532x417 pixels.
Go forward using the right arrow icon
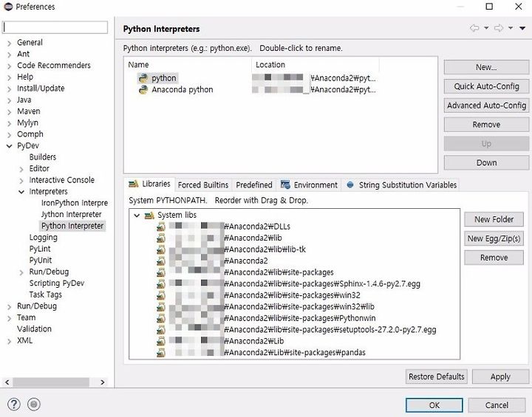pos(499,28)
